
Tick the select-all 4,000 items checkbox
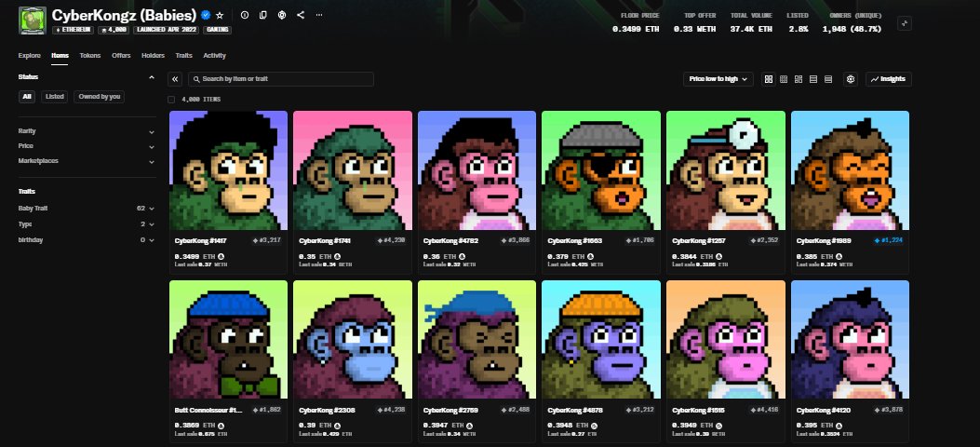tap(171, 100)
